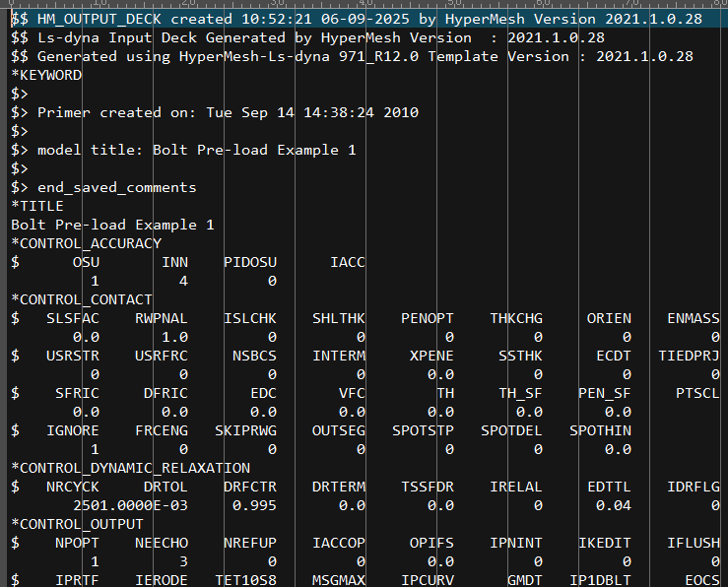Screen dimensions: 728x587
Task: Click the HM_OUTPUT_DECK header comment line
Action: 357,19
